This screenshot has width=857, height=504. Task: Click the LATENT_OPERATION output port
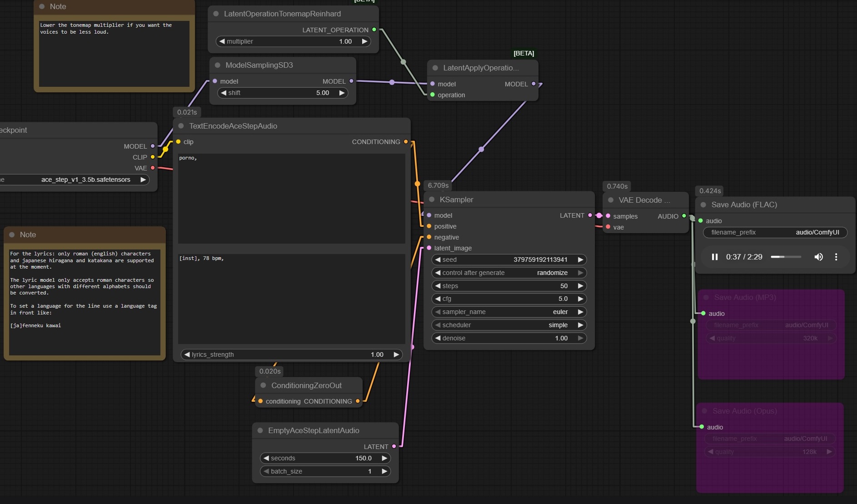(x=374, y=30)
